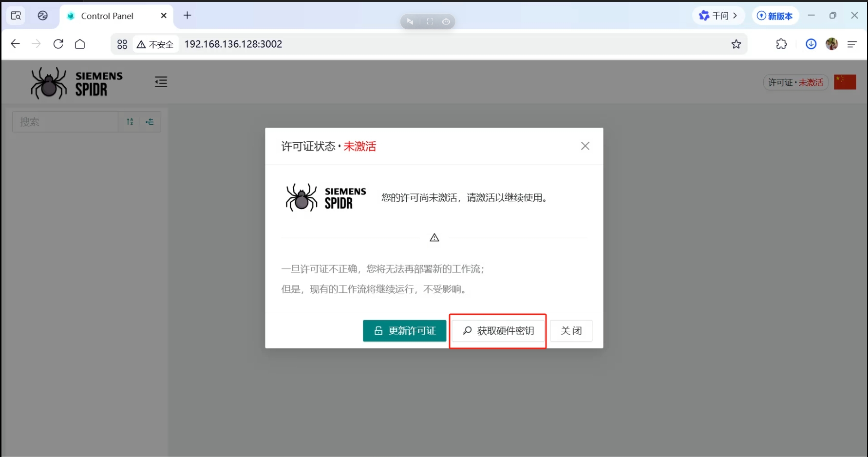Open the browser home page icon
868x457 pixels.
(x=80, y=44)
